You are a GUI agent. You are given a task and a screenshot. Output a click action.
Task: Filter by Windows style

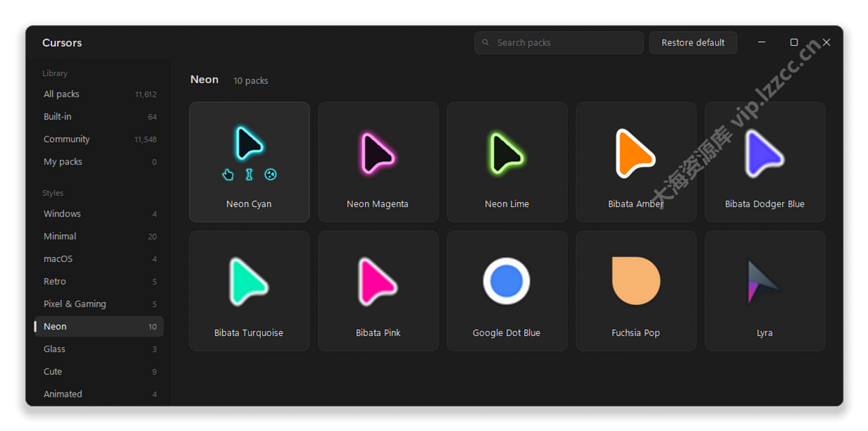coord(99,214)
